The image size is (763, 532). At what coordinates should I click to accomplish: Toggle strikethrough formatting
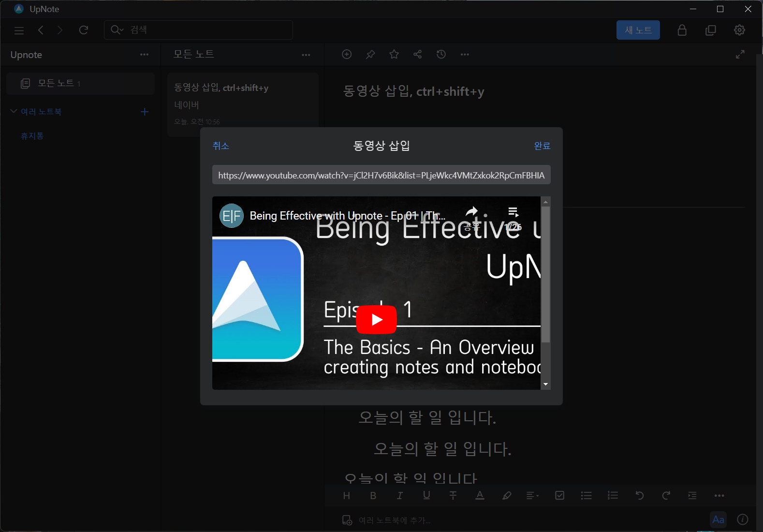453,495
